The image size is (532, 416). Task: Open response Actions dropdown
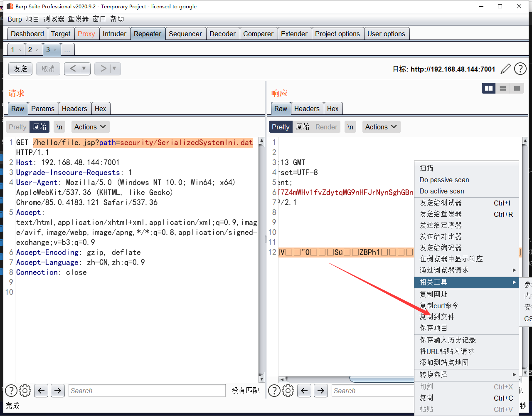(x=381, y=127)
